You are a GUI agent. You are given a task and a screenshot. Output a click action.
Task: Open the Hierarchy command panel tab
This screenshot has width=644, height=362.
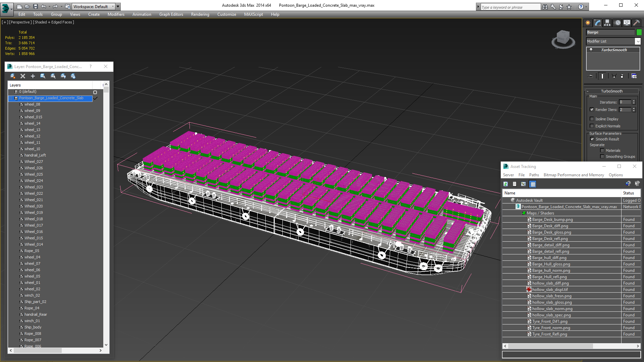pyautogui.click(x=607, y=23)
